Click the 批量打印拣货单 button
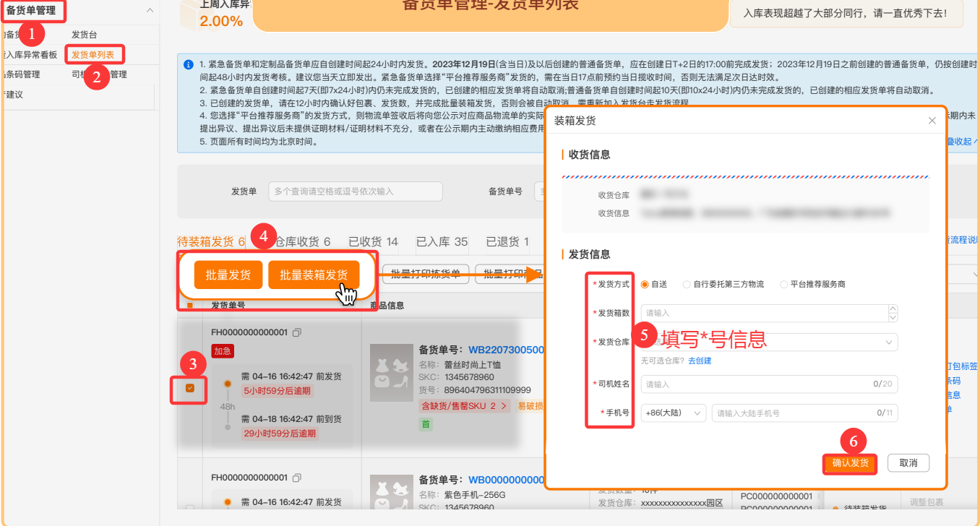980x526 pixels. (x=425, y=274)
